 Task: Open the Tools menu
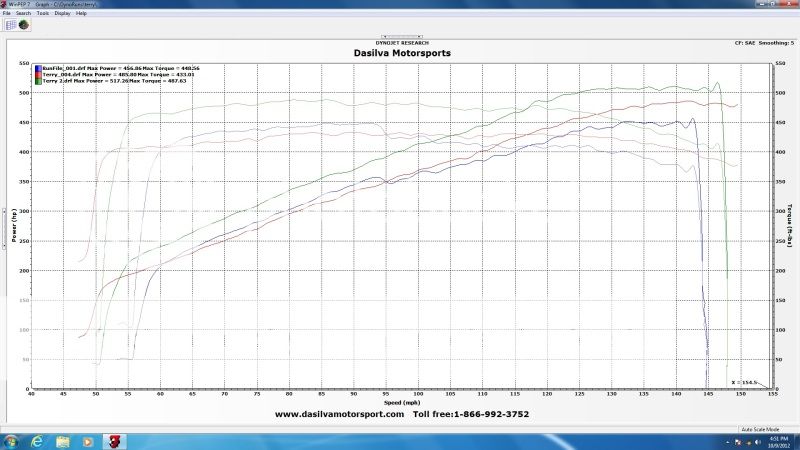click(41, 13)
